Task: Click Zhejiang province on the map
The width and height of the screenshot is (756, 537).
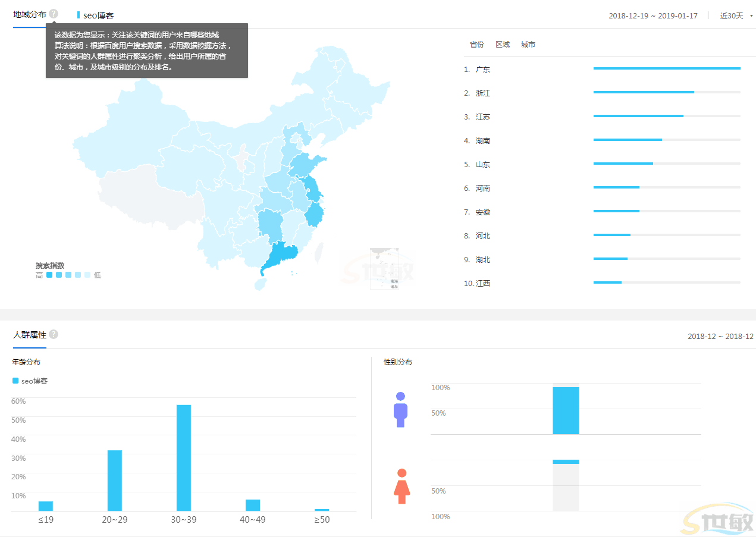Action: pyautogui.click(x=314, y=214)
